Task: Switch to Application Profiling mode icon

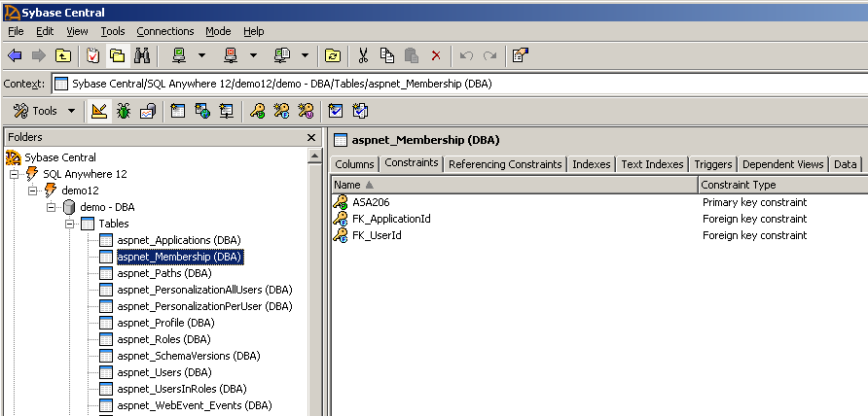Action: point(148,111)
